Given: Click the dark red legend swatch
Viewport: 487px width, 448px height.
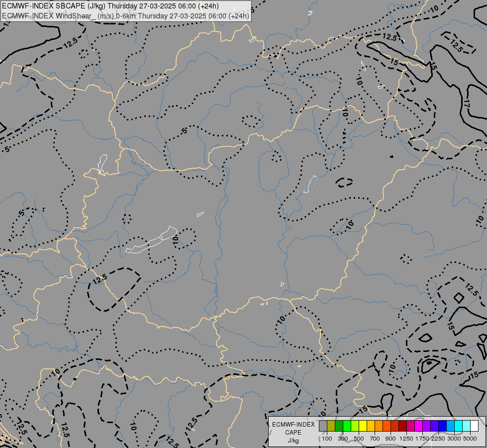Looking at the screenshot, I should pos(402,426).
